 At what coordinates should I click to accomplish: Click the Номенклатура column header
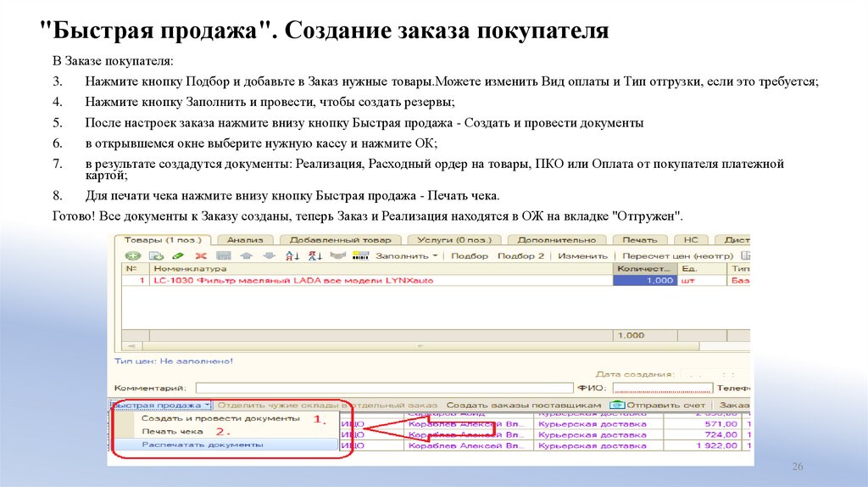pyautogui.click(x=381, y=269)
